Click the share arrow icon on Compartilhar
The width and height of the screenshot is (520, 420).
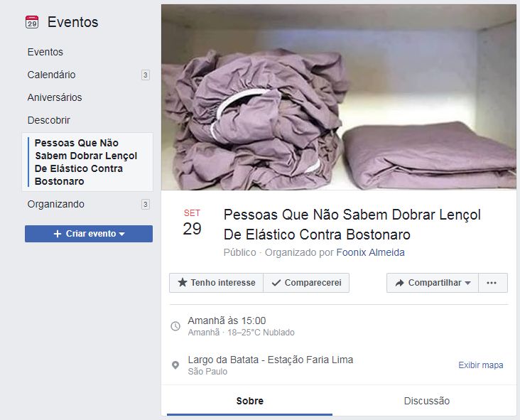(x=400, y=283)
